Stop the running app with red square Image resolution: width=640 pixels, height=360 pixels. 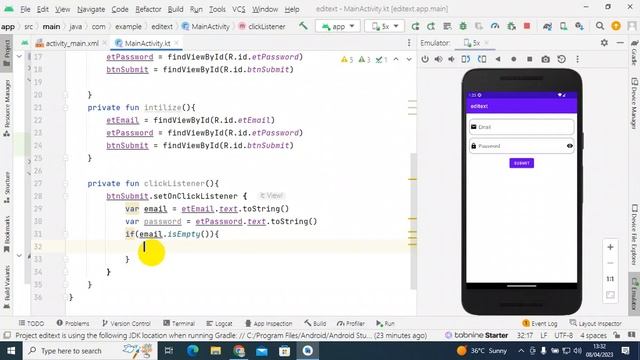[527, 26]
